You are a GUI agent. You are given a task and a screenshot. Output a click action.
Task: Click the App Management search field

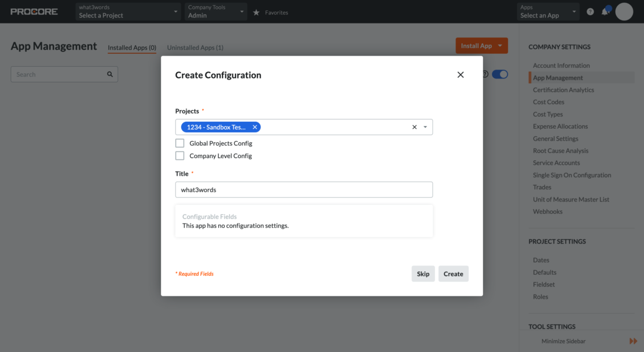click(x=64, y=74)
